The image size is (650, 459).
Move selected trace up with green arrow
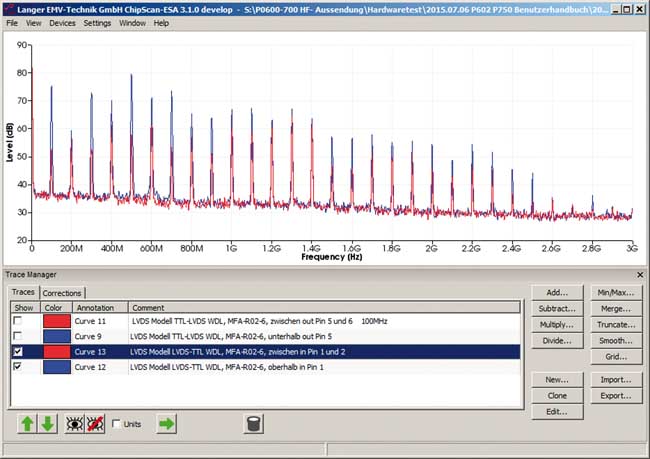(x=27, y=424)
